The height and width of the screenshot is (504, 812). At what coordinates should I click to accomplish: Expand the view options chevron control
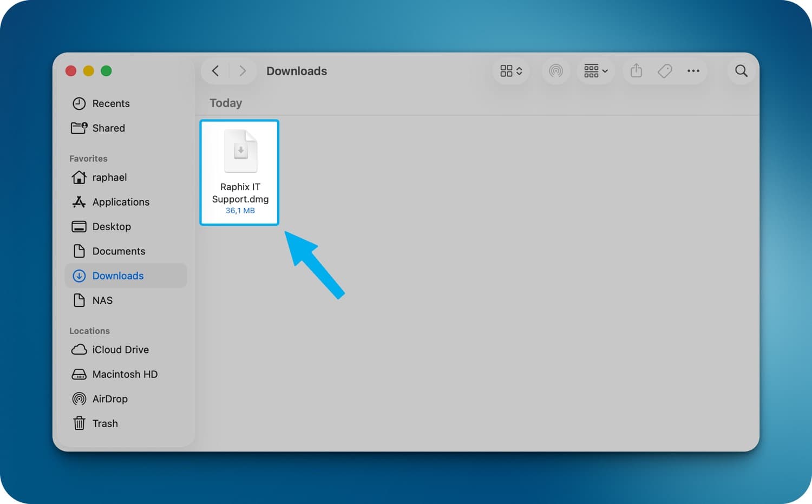[519, 71]
